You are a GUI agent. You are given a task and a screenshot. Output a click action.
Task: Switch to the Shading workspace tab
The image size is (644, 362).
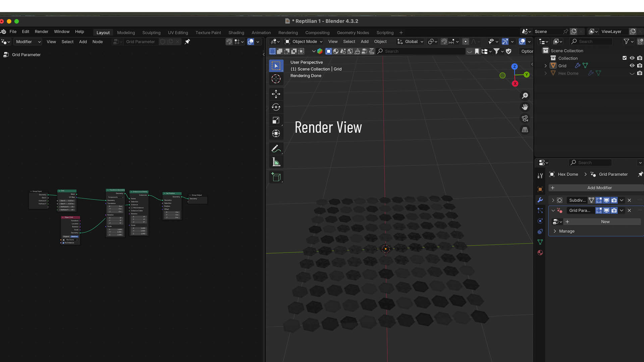click(236, 33)
